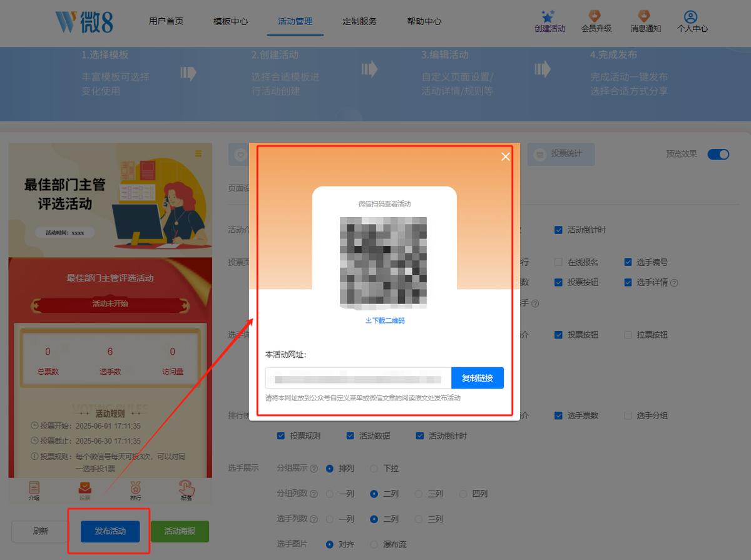
Task: Select 下拉 for 分组展示
Action: click(374, 469)
